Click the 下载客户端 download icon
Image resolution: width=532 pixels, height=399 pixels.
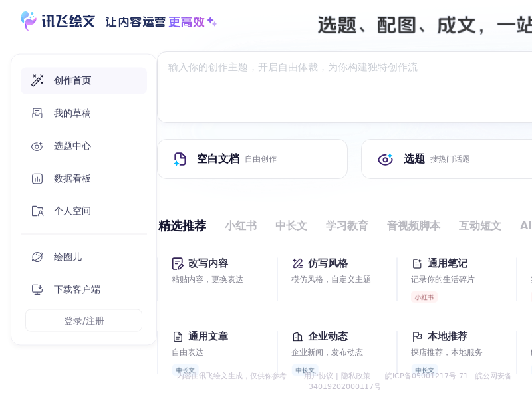tap(37, 289)
